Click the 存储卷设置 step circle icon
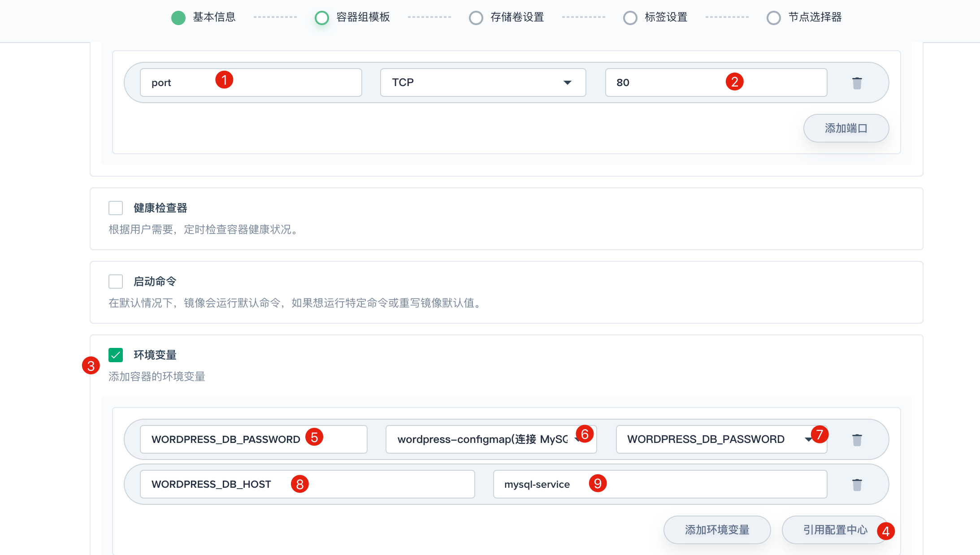Viewport: 980px width, 555px height. click(476, 18)
